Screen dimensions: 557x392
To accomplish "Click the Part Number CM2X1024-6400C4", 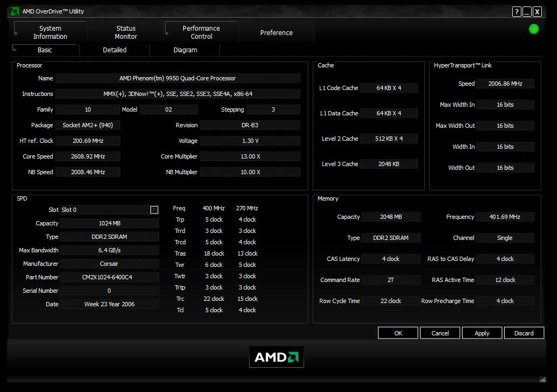I will [x=109, y=277].
